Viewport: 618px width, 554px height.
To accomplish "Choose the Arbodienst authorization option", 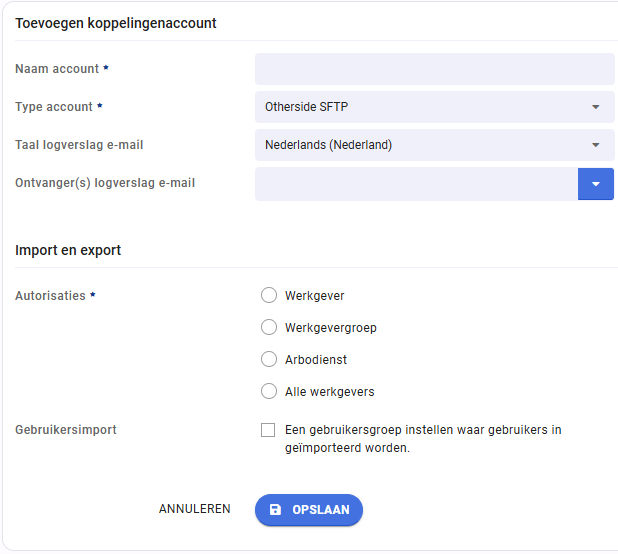I will 269,359.
